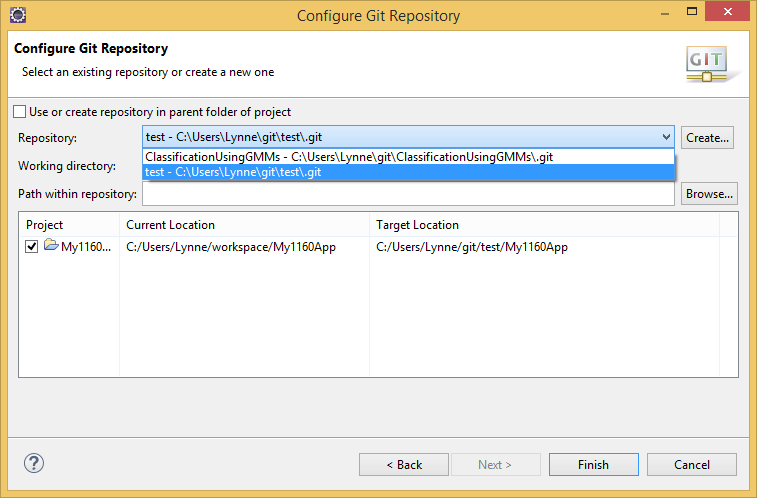Image resolution: width=757 pixels, height=498 pixels.
Task: Click the My1160App project folder icon
Action: 51,245
